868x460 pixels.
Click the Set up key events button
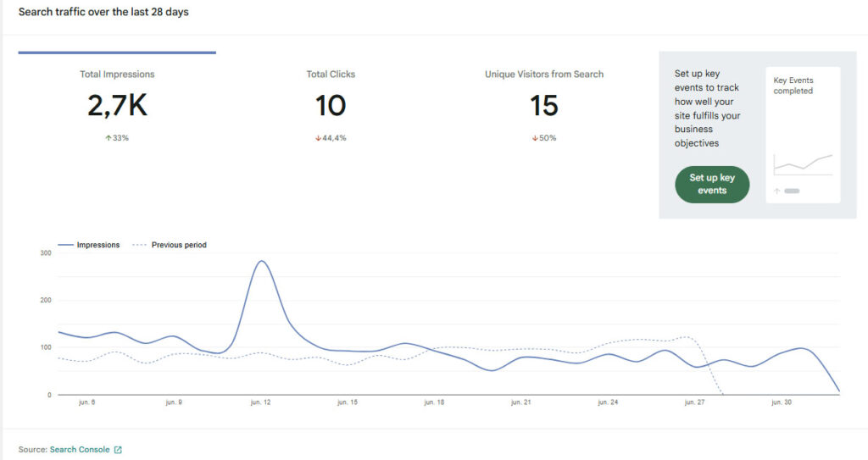712,185
